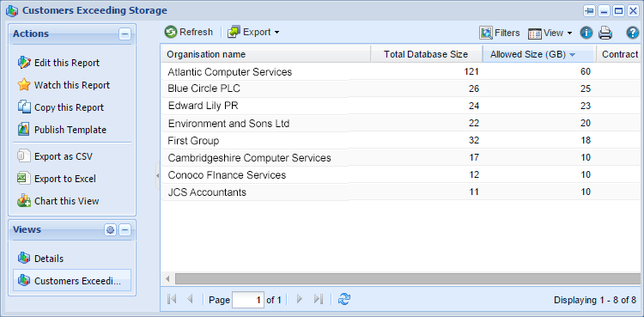Collapse the Views panel
Viewport: 644px width, 317px height.
click(x=125, y=230)
